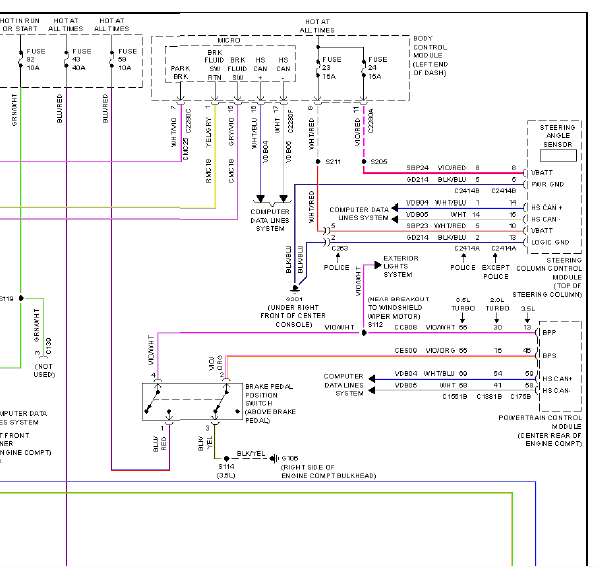Image resolution: width=600 pixels, height=567 pixels.
Task: Select RIGHT SIDE OF ENGINE COMPT BULKHEAD note
Action: [x=328, y=471]
